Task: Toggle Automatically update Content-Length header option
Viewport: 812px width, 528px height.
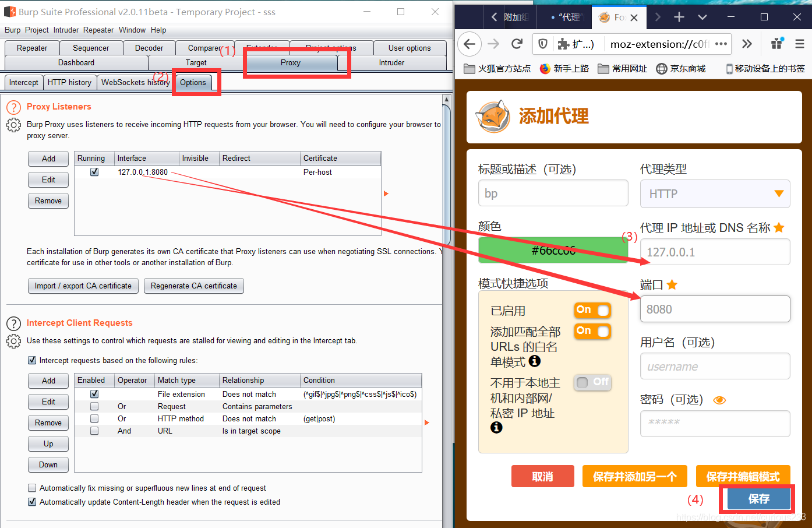Action: 32,502
